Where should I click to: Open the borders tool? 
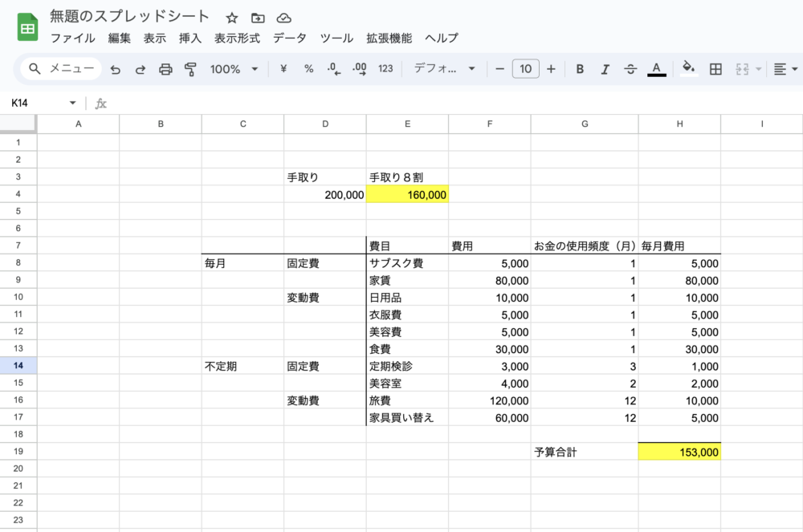[x=715, y=69]
